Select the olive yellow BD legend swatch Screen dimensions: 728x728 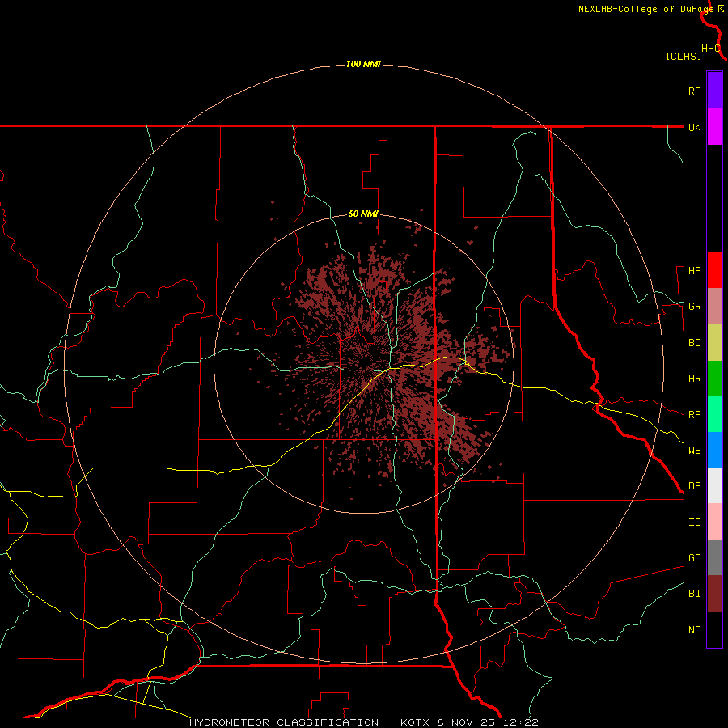[x=714, y=342]
